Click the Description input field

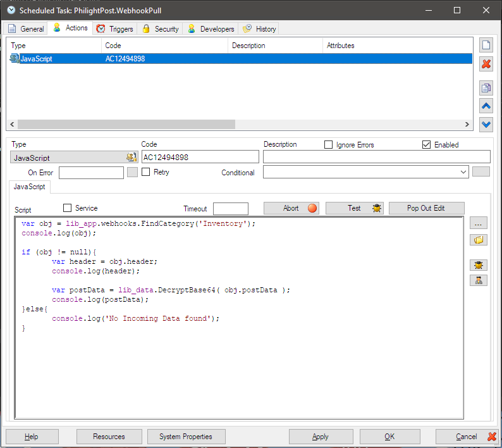click(x=377, y=157)
